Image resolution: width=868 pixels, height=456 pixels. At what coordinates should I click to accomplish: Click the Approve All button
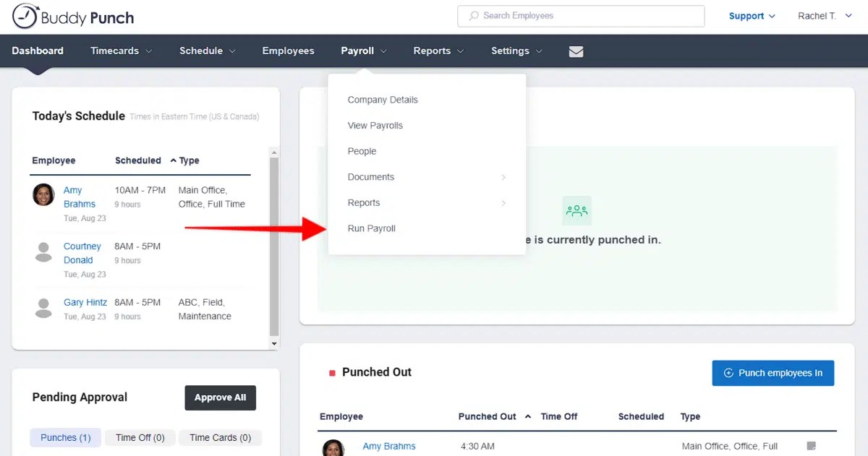220,397
